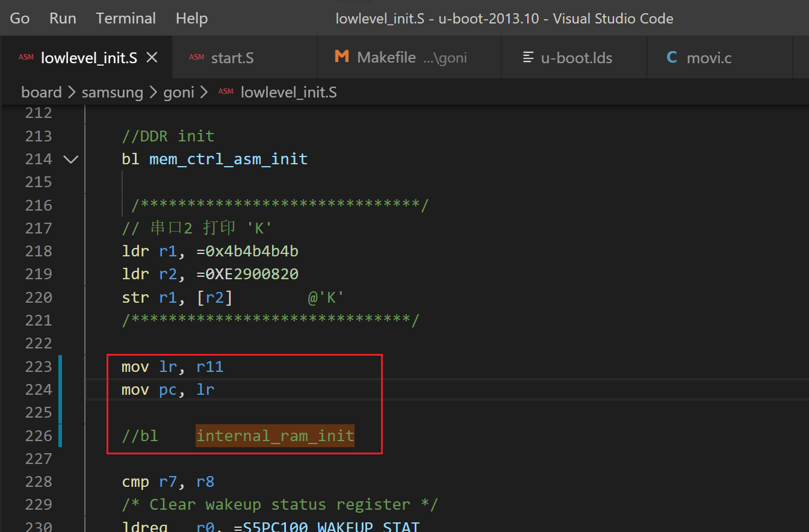The height and width of the screenshot is (532, 809).
Task: Open the Help menu
Action: [191, 19]
